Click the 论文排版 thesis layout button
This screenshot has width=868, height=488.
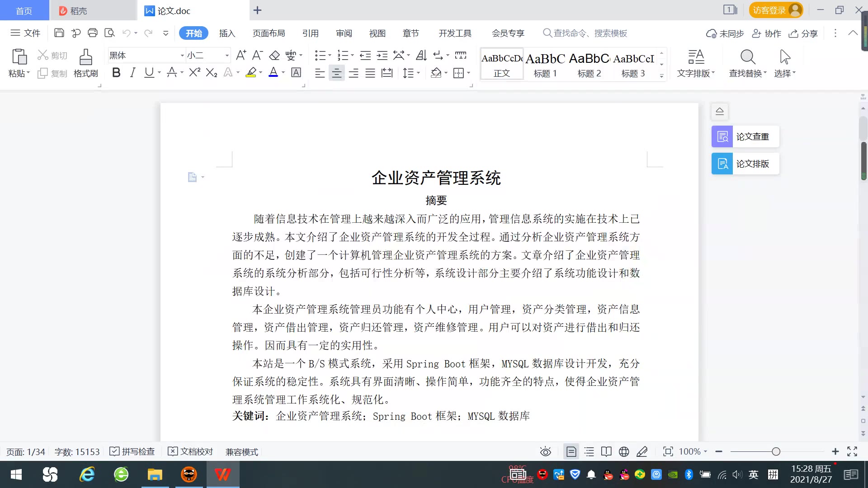point(745,164)
